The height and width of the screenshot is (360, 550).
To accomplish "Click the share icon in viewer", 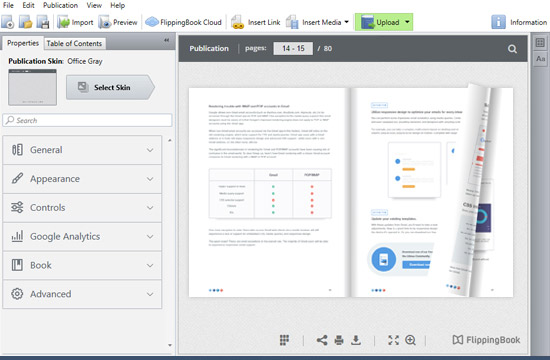I will point(322,340).
